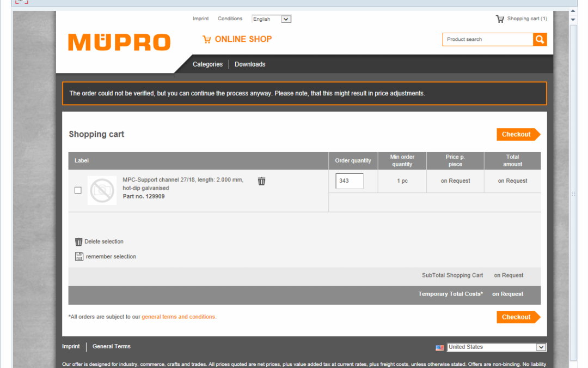The width and height of the screenshot is (588, 368).
Task: Click the vertical scrollbar up arrow
Action: (573, 11)
